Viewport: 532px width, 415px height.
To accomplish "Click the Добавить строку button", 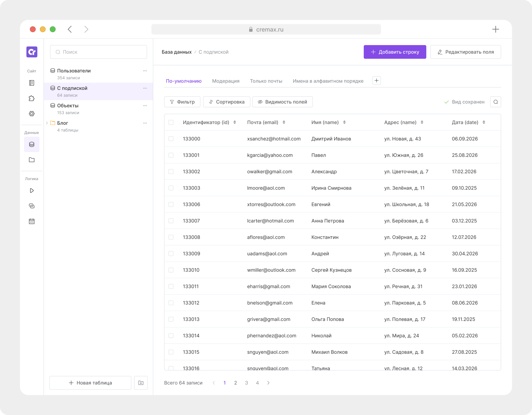I will click(395, 52).
